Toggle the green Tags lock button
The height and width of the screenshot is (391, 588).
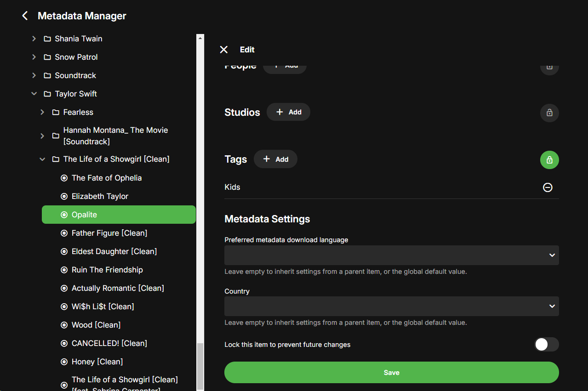(x=549, y=160)
